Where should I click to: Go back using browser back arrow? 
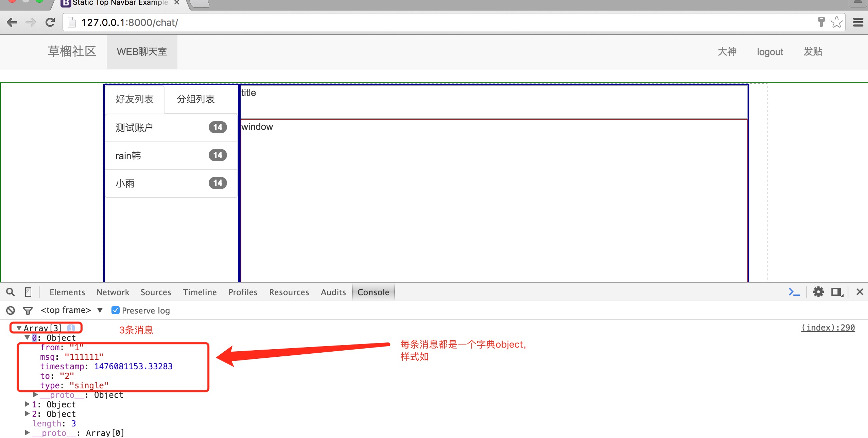point(12,22)
